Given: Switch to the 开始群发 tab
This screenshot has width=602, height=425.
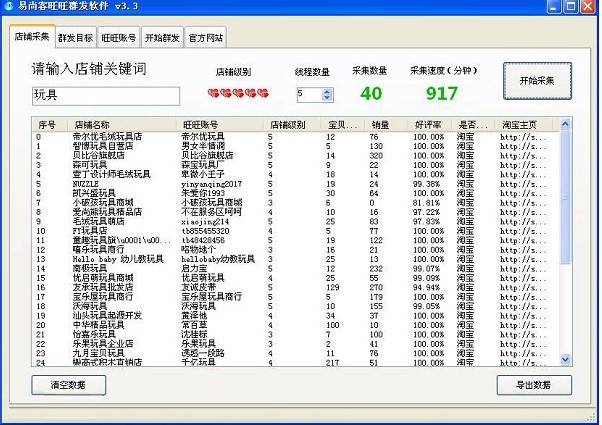Looking at the screenshot, I should click(x=162, y=38).
